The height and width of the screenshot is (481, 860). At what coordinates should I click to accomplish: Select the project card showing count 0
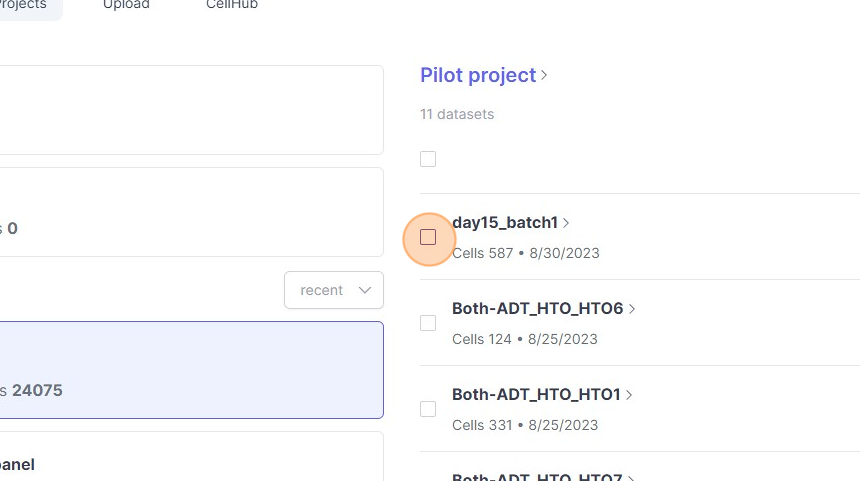[190, 211]
